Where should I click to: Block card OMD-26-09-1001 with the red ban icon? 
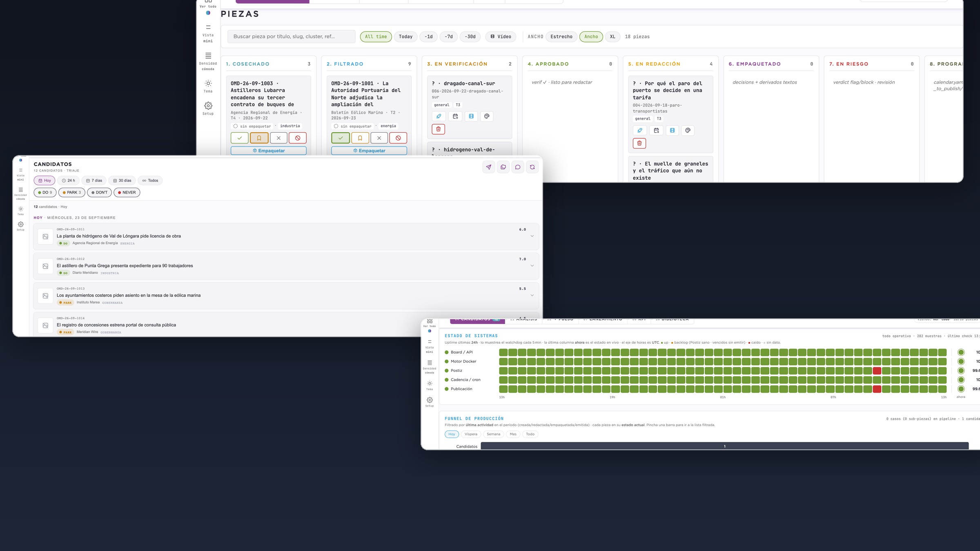pos(398,138)
